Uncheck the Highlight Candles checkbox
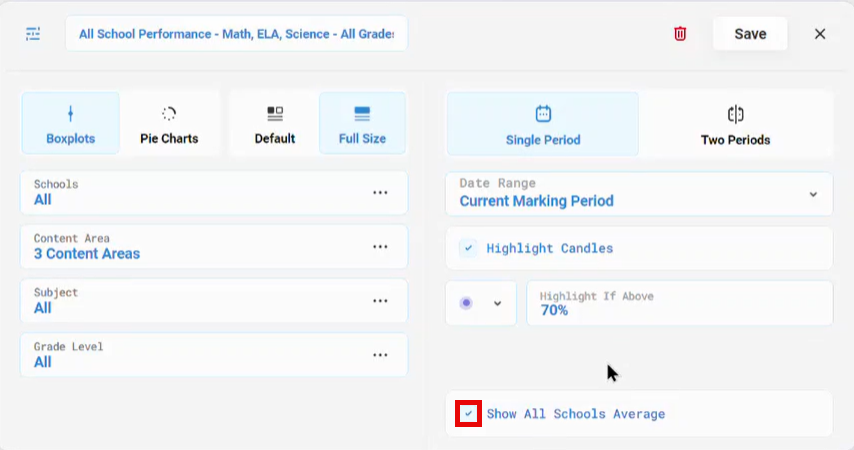Image resolution: width=854 pixels, height=450 pixels. (468, 248)
